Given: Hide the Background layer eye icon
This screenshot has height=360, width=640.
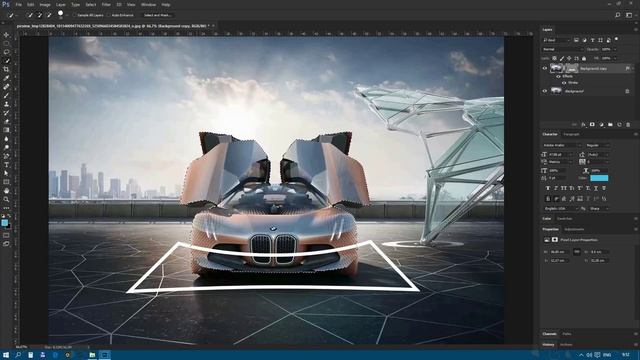Looking at the screenshot, I should 544,91.
